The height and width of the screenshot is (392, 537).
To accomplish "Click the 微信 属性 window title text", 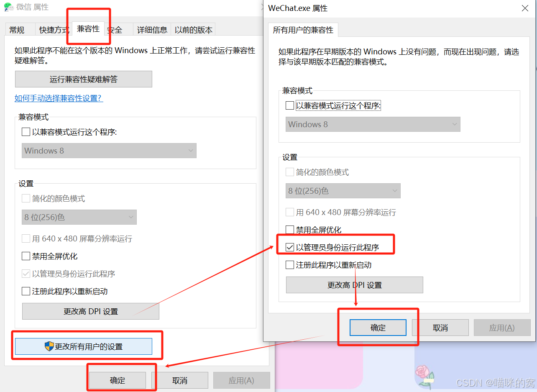I will tap(32, 7).
